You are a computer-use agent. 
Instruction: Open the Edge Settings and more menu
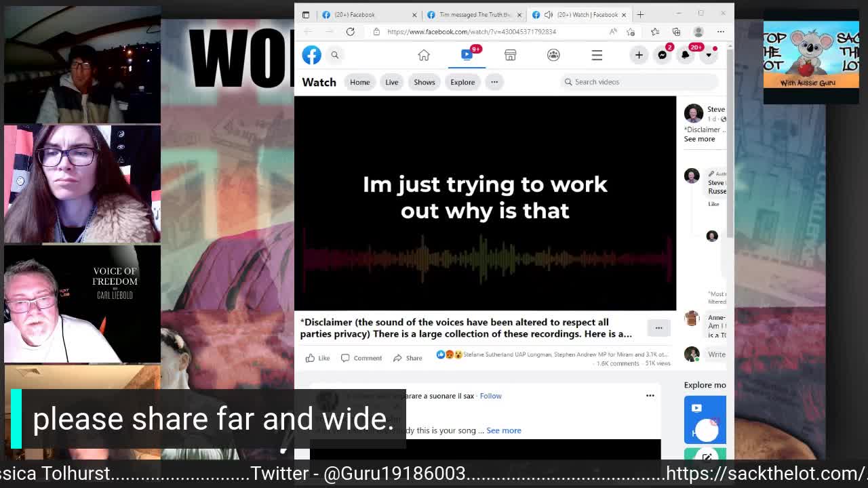[x=721, y=32]
